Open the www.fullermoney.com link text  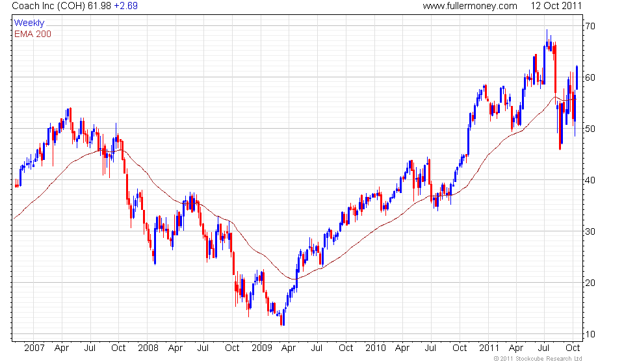469,6
